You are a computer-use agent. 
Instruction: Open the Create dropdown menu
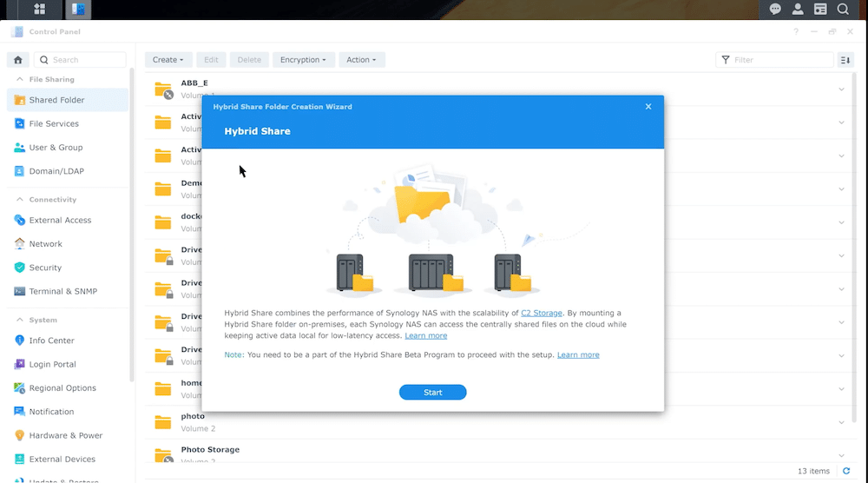coord(168,60)
